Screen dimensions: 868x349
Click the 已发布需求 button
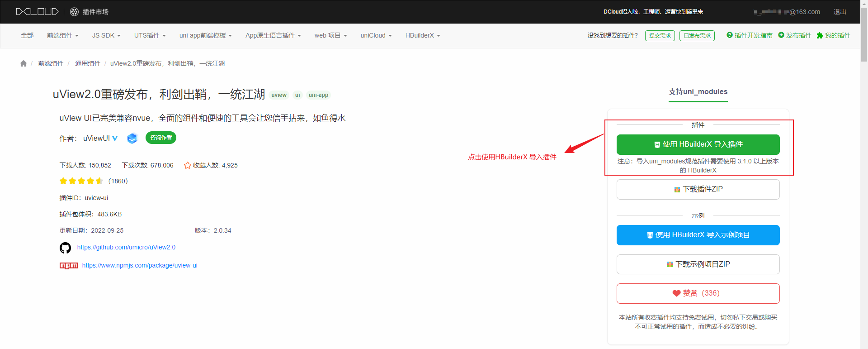(697, 36)
